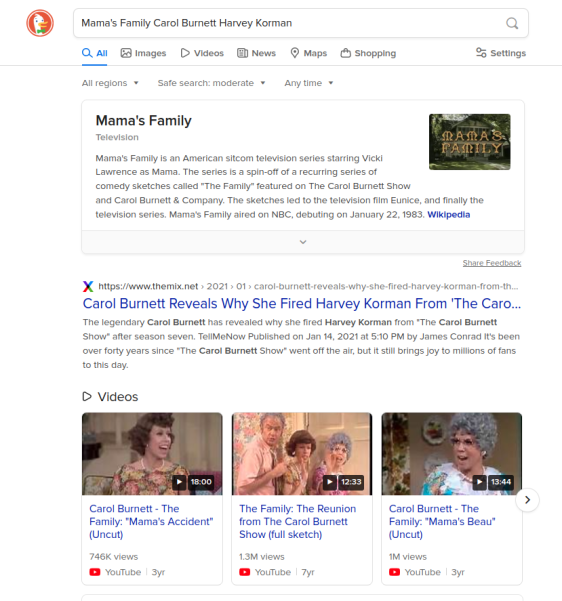
Task: Open the Safe search: moderate dropdown
Action: (212, 83)
